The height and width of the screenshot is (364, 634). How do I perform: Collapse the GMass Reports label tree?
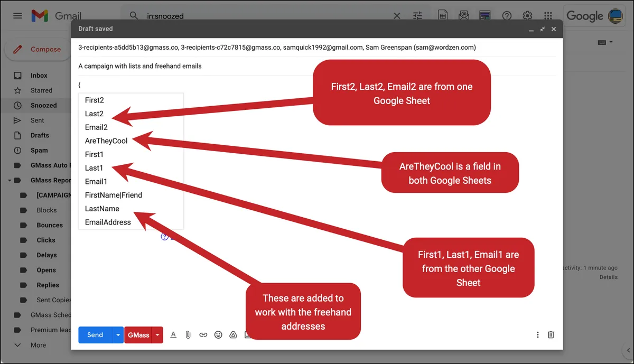point(10,180)
